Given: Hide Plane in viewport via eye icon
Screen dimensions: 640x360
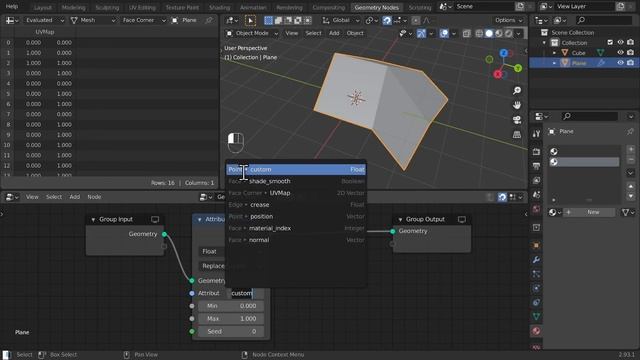Looking at the screenshot, I should tap(620, 63).
